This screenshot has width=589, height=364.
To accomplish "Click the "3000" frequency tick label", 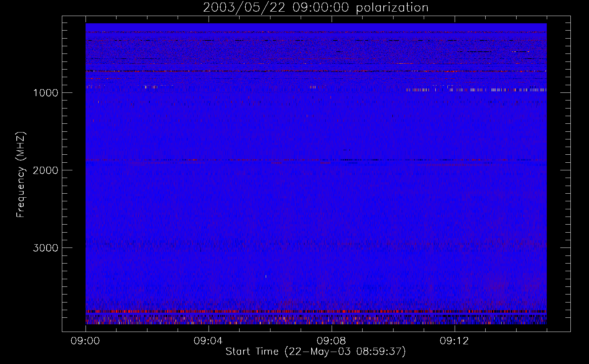I will (46, 248).
